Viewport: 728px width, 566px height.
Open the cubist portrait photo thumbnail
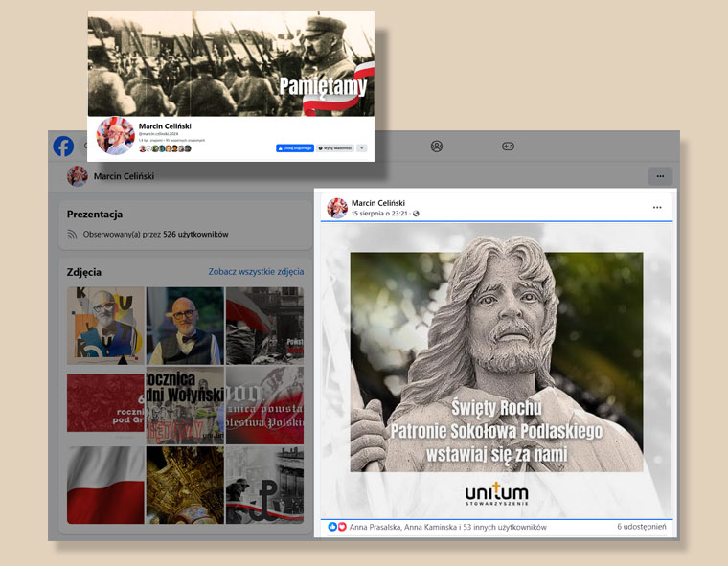tap(106, 326)
